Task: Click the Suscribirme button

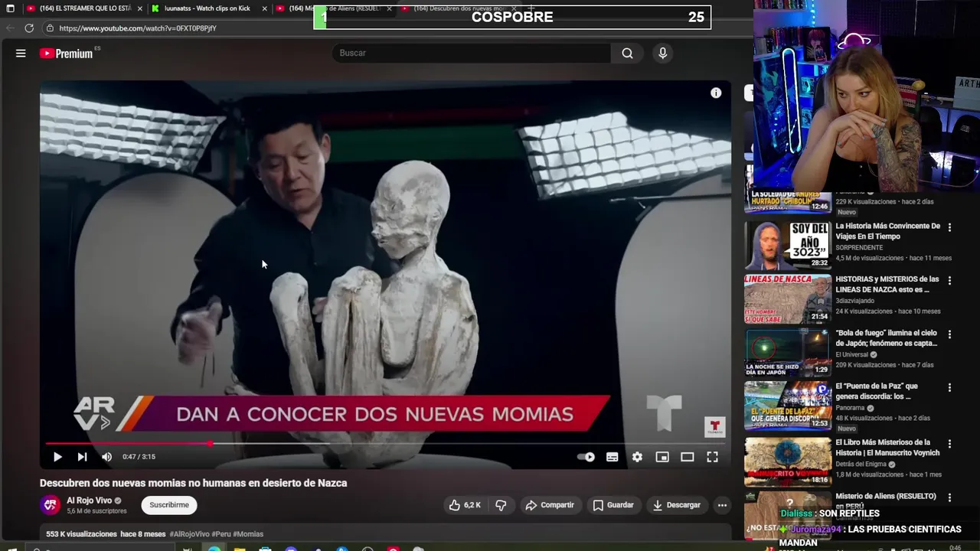Action: pos(169,505)
